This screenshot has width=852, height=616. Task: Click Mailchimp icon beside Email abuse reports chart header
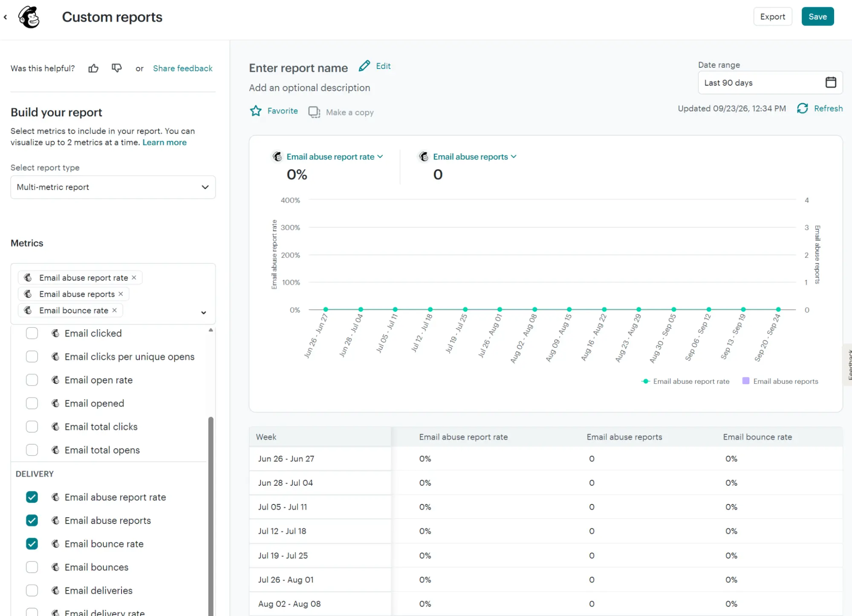tap(424, 157)
